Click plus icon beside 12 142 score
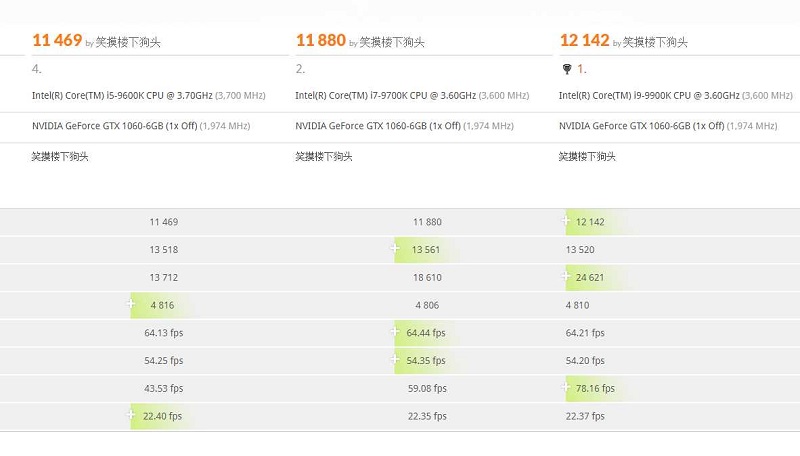This screenshot has width=800, height=456. click(566, 220)
